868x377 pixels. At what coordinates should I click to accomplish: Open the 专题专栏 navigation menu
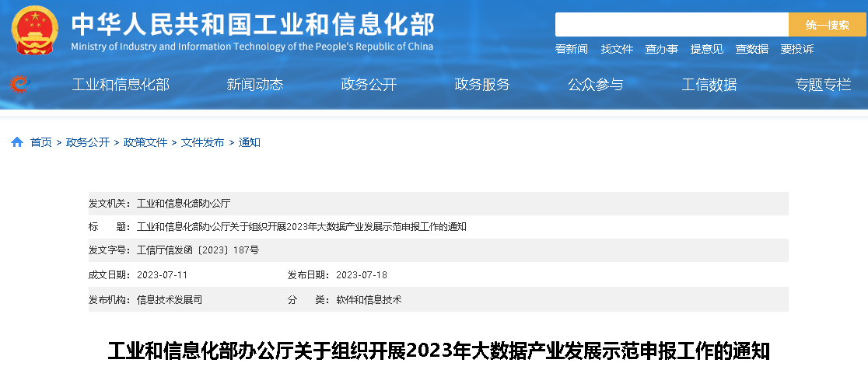tap(823, 85)
